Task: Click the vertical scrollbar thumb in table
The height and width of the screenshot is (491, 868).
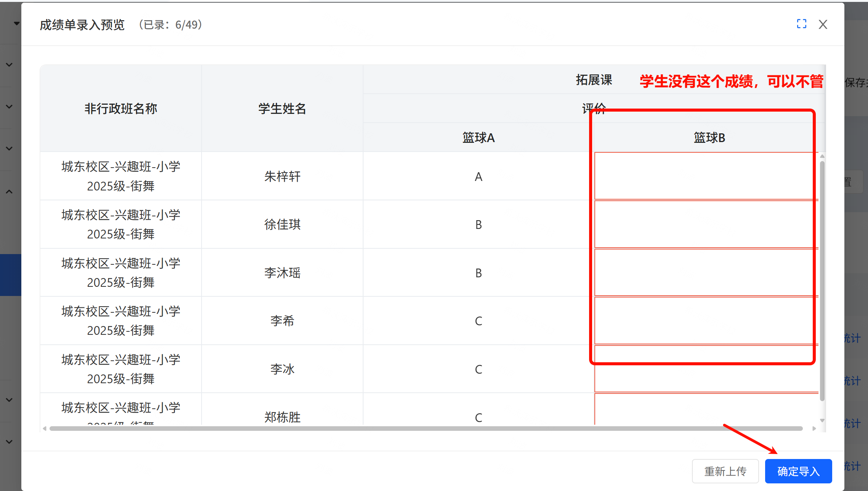Action: tap(822, 280)
